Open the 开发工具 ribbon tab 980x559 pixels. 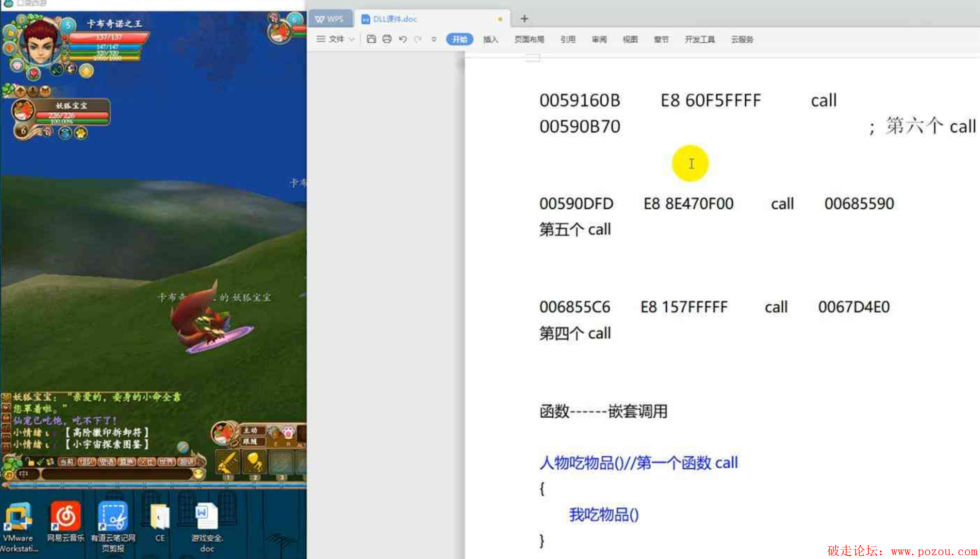[x=700, y=39]
